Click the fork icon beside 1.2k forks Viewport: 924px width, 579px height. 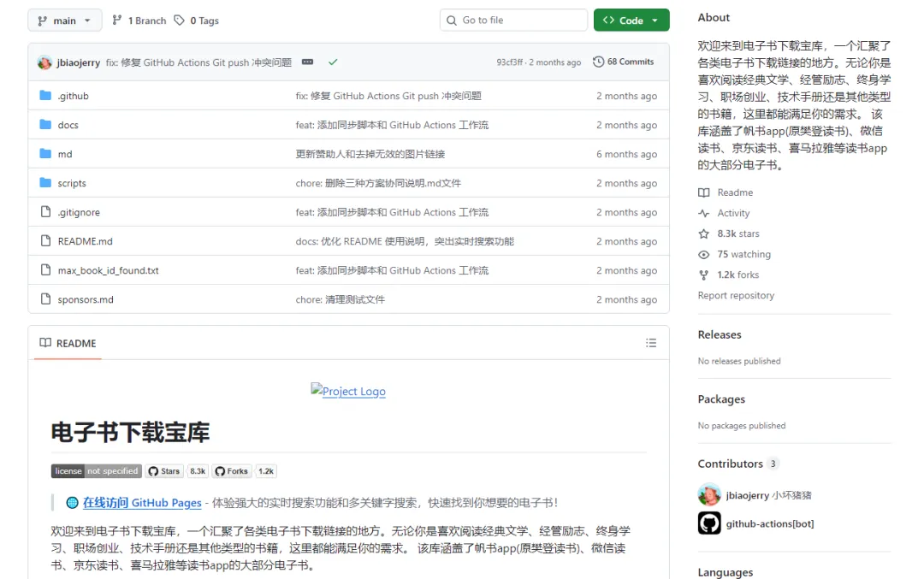tap(703, 275)
